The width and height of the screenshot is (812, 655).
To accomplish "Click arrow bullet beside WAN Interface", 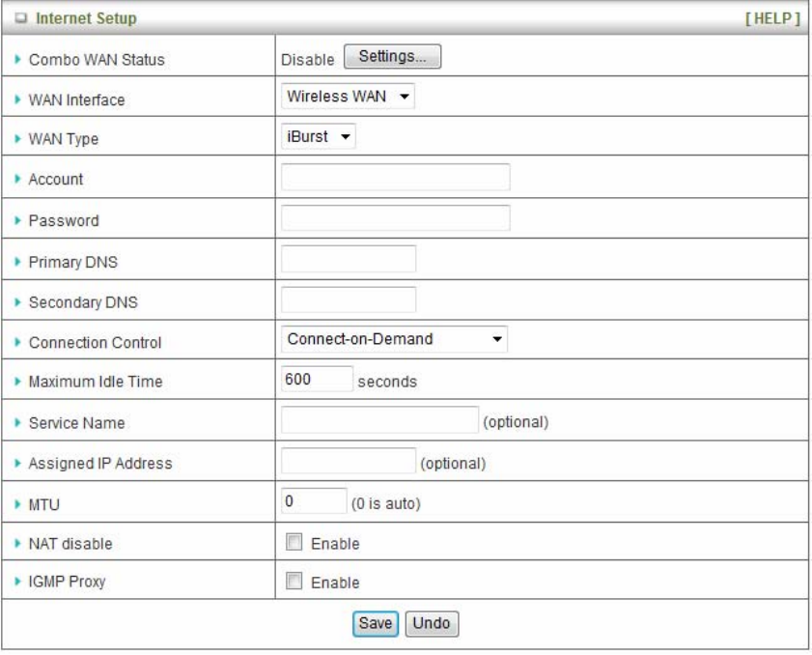I will [17, 100].
